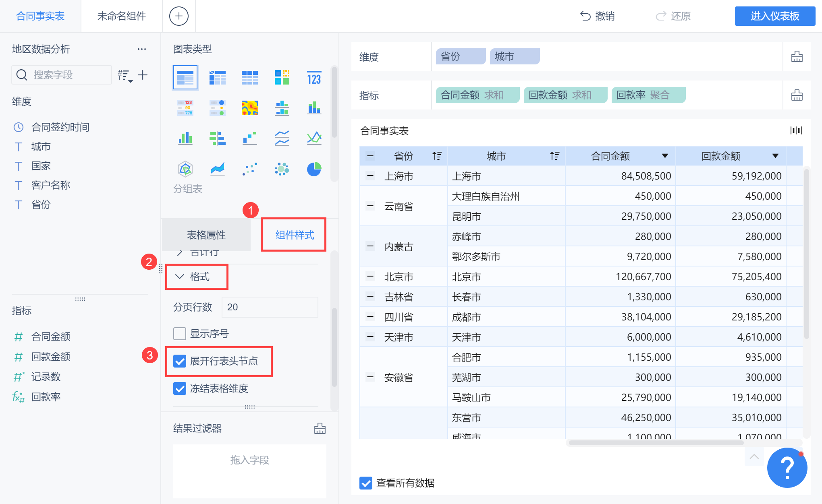The height and width of the screenshot is (504, 822).
Task: Toggle the 查看所有数据 checkbox
Action: tap(366, 483)
